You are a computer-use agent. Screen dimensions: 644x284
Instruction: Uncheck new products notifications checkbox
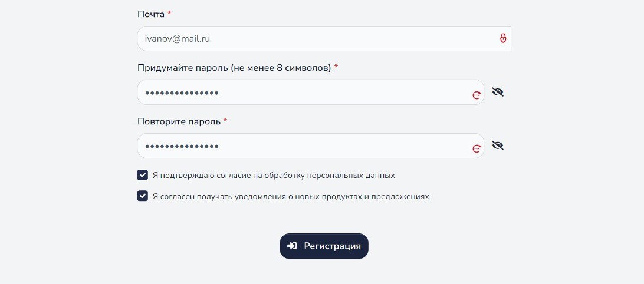(143, 196)
